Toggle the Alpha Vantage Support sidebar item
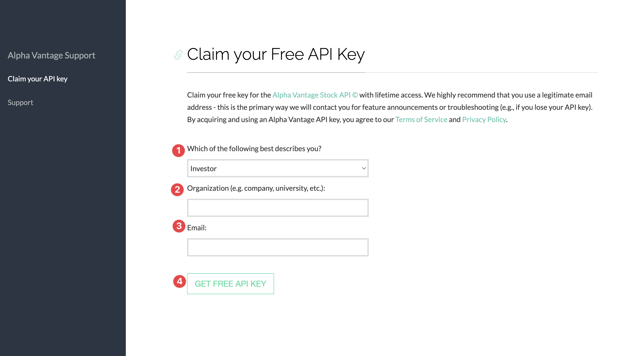 point(51,55)
